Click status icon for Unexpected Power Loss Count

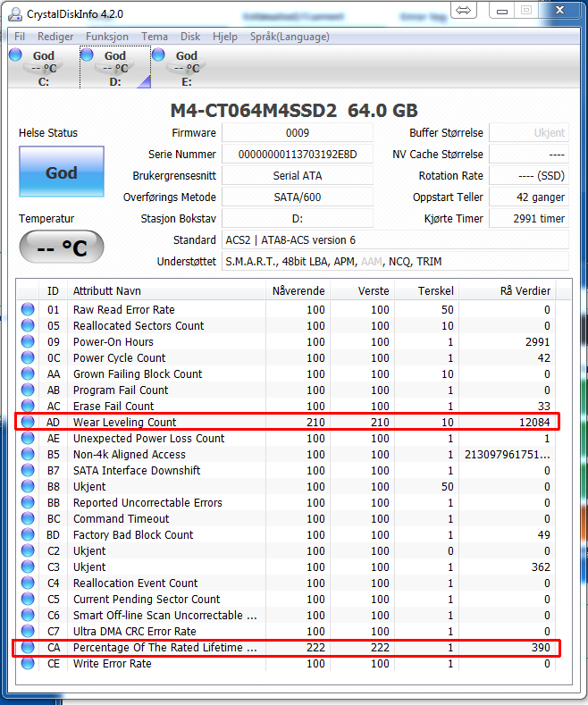point(28,439)
